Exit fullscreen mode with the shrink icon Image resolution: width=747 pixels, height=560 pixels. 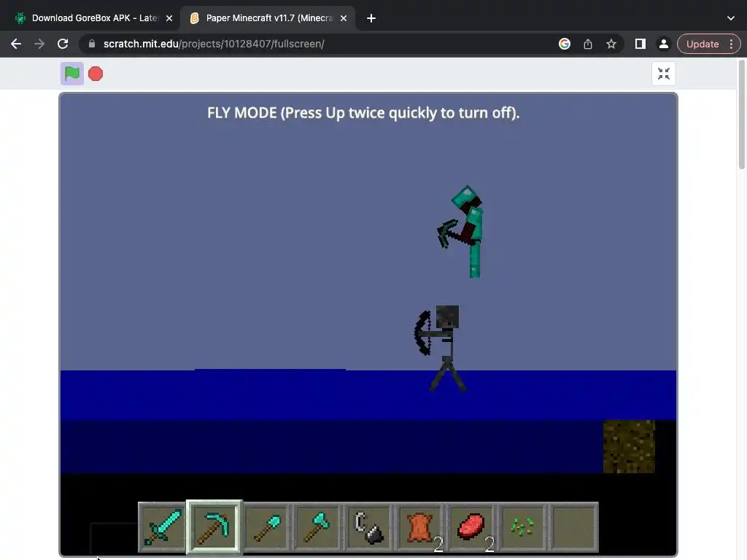[664, 74]
